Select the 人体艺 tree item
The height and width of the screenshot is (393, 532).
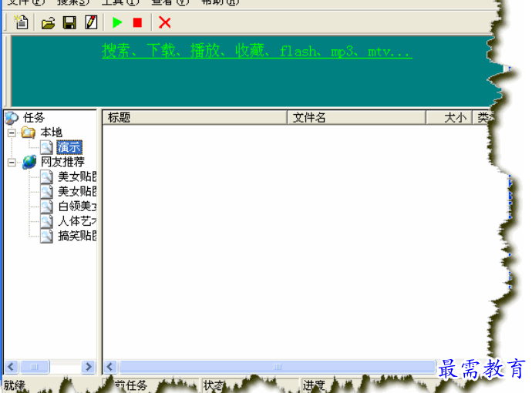pyautogui.click(x=77, y=221)
